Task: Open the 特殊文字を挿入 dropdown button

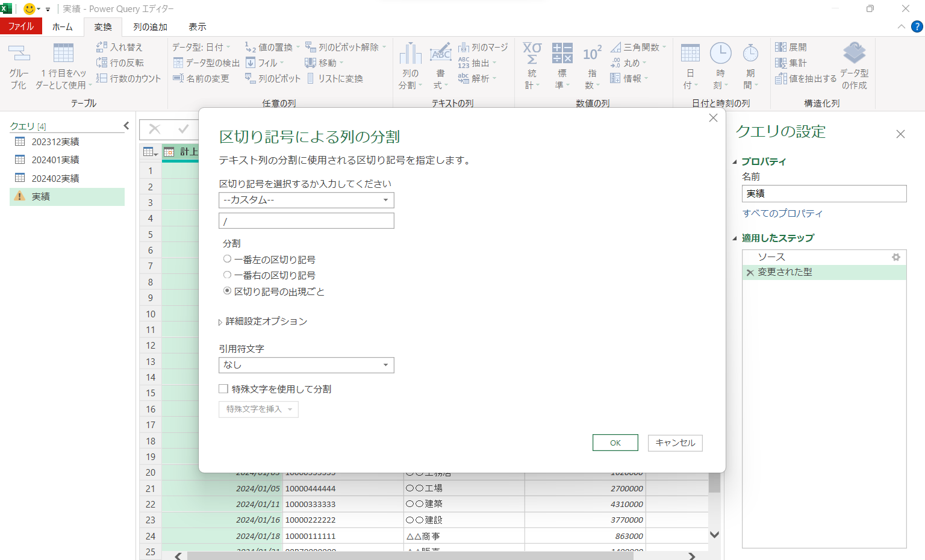Action: [258, 409]
